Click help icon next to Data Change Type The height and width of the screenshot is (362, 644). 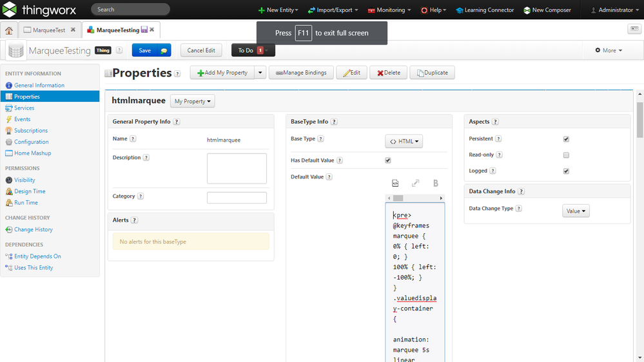pos(519,209)
